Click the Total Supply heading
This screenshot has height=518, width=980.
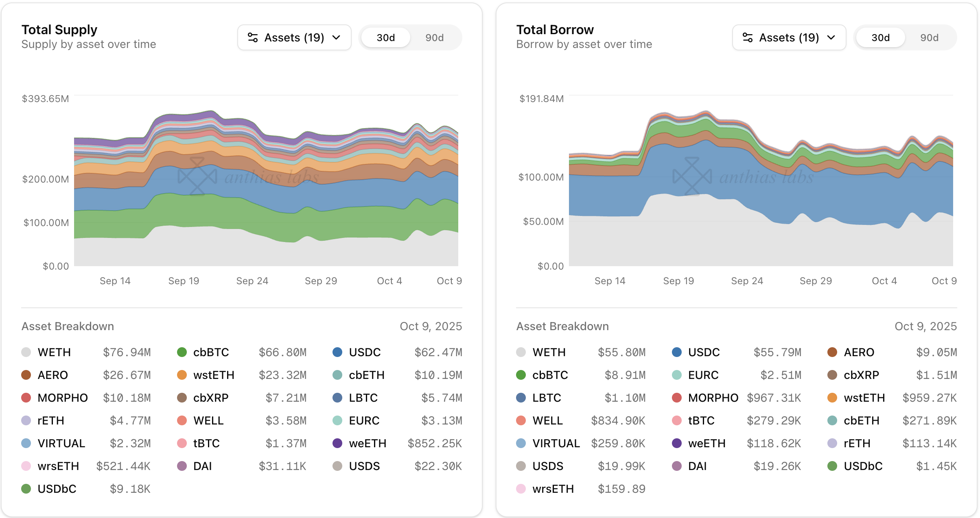59,30
